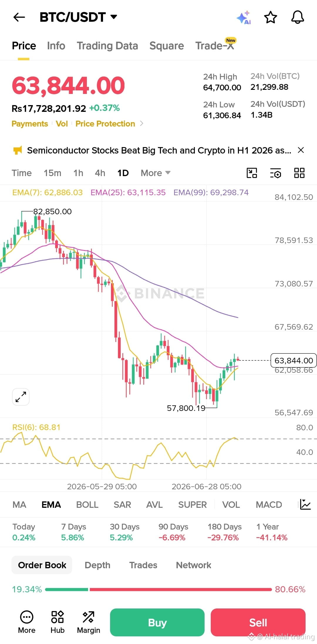Select the 4h chart interval
This screenshot has height=644, width=317.
coord(100,173)
